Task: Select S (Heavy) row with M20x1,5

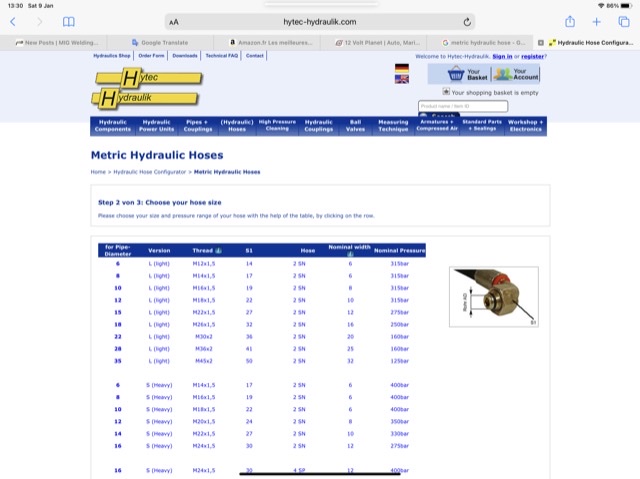Action: (262, 421)
